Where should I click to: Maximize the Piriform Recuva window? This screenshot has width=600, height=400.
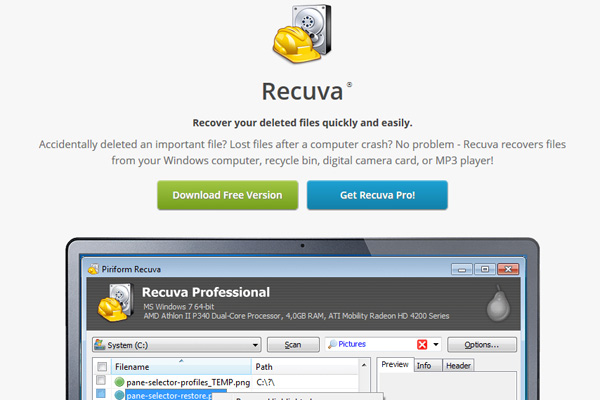485,269
